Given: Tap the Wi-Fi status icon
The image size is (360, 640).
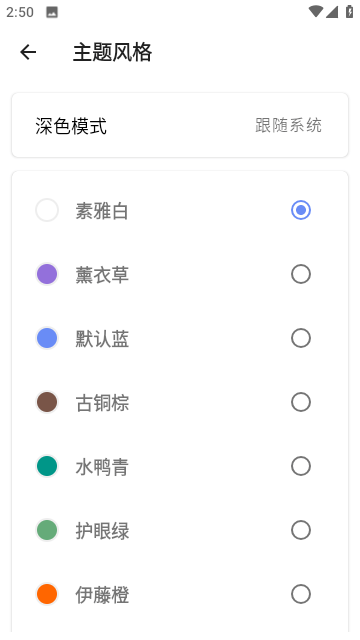Looking at the screenshot, I should [x=315, y=12].
